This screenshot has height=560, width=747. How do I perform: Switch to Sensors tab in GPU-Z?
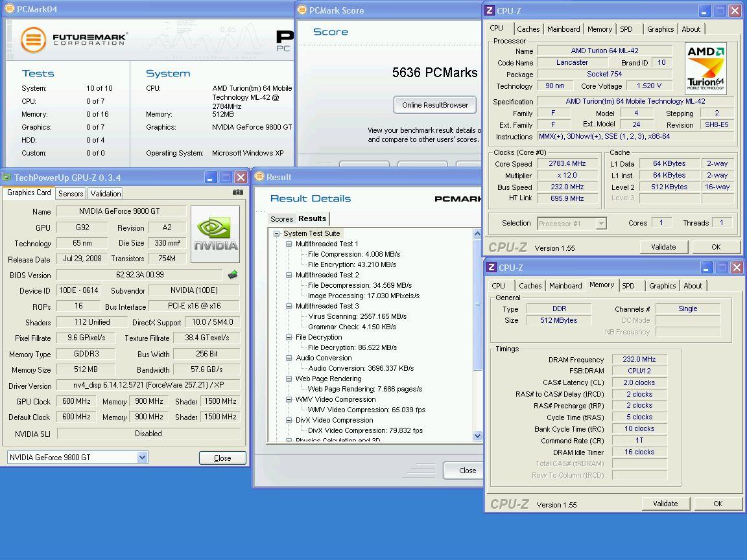(x=71, y=193)
